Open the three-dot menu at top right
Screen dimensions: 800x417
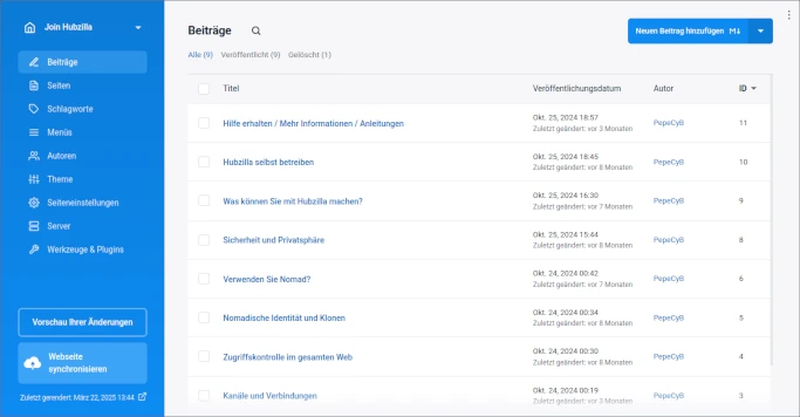[789, 15]
